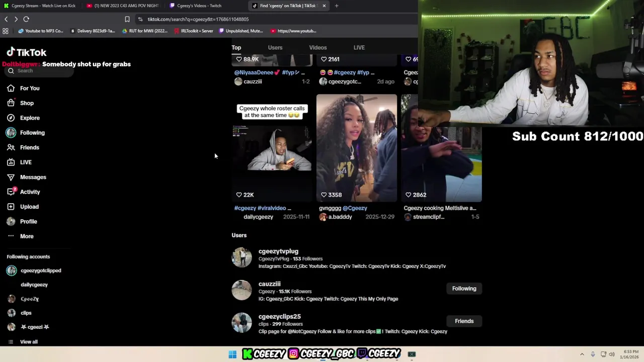Click the Friends button for cgeezyclips25
Screen dimensions: 644x362
coord(464,321)
